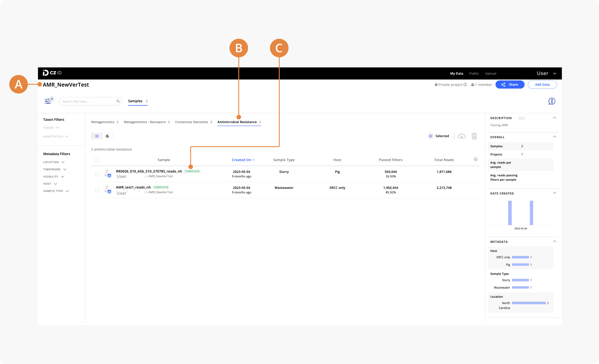Collapse the Description section
Image resolution: width=599 pixels, height=364 pixels.
pyautogui.click(x=554, y=118)
